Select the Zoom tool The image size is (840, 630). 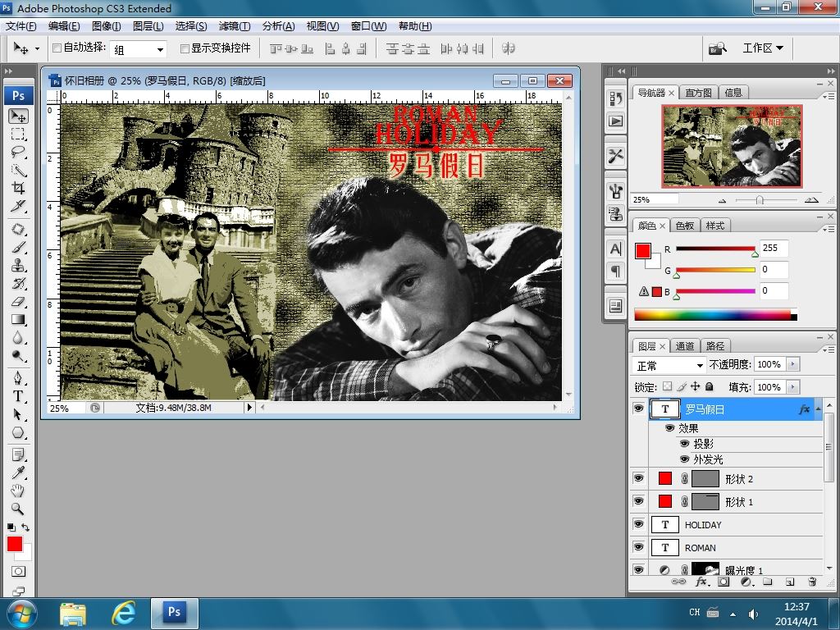coord(18,509)
